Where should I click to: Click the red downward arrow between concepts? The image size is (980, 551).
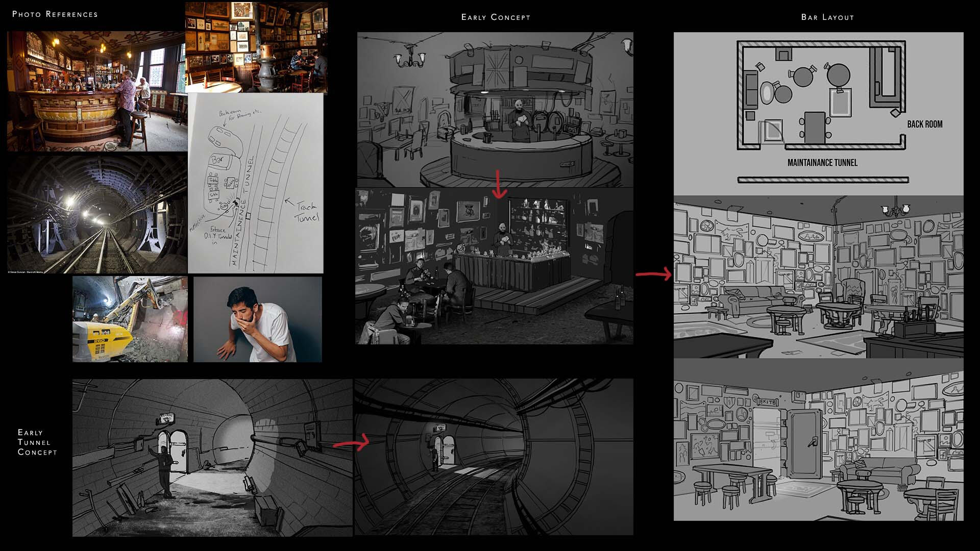499,185
